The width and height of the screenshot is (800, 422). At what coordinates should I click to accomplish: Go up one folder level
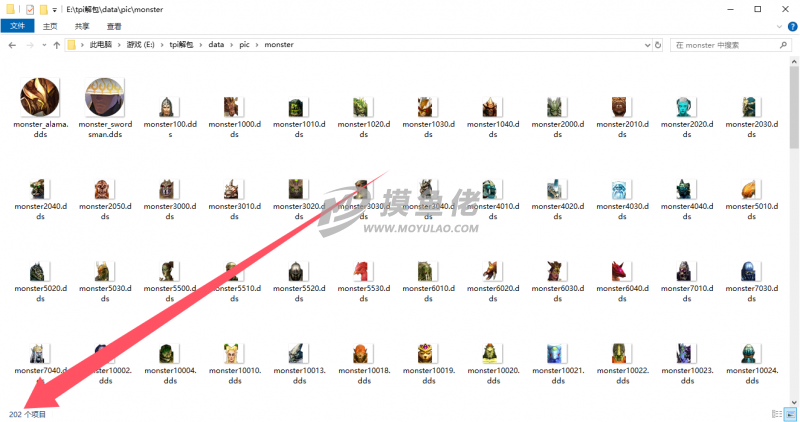click(x=57, y=45)
